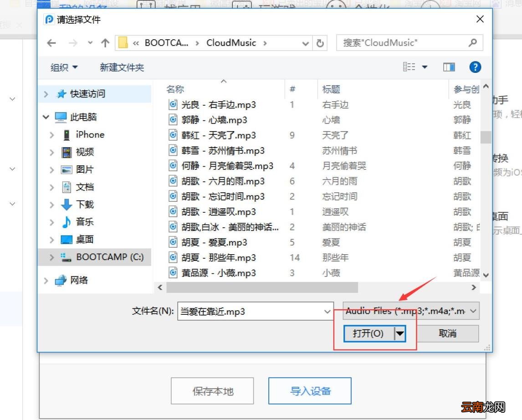
Task: Click file icon of 胡歌 - 逍遥叹.mp3
Action: coord(173,212)
